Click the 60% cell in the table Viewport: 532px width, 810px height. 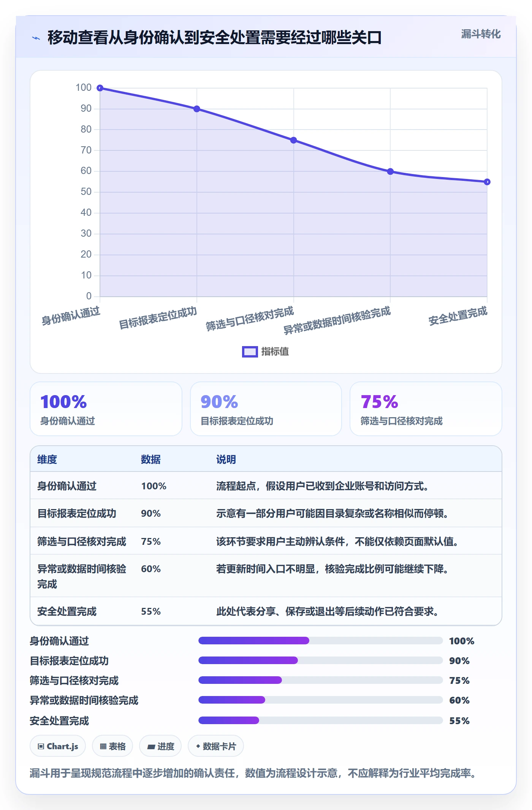click(151, 569)
